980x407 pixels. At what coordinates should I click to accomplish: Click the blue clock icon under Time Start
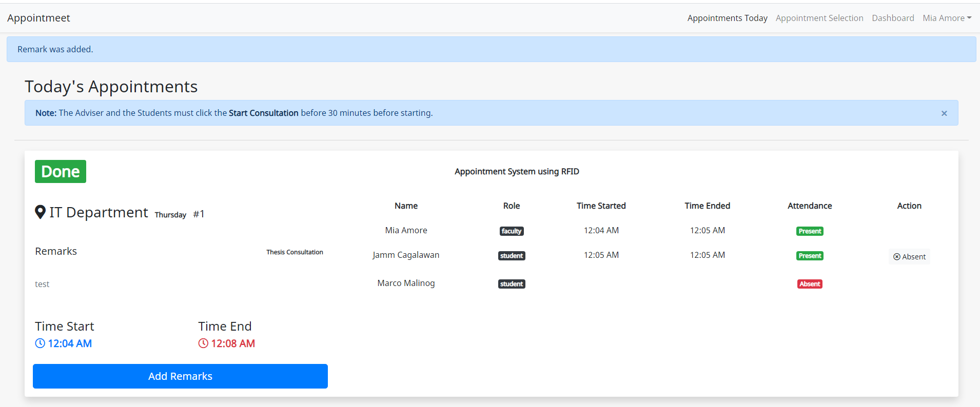40,343
